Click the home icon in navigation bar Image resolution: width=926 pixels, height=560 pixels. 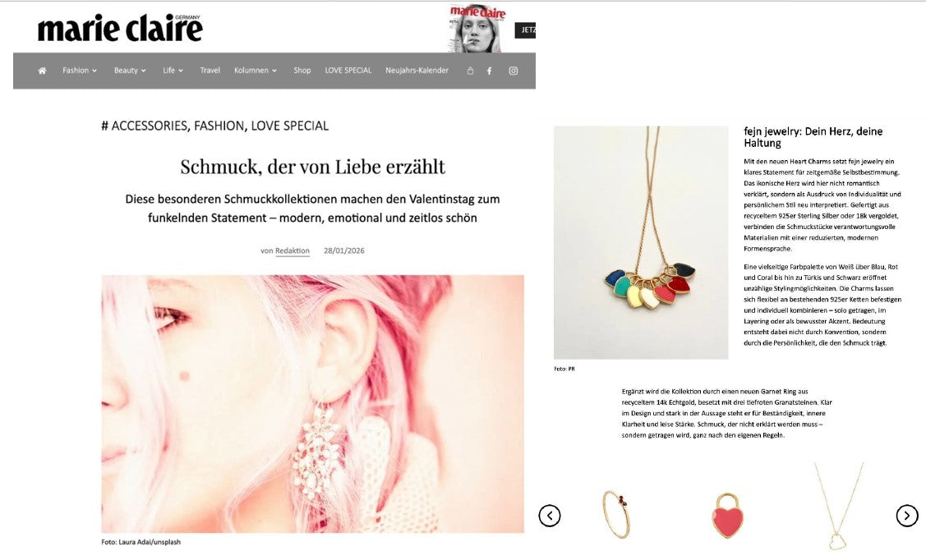coord(42,71)
